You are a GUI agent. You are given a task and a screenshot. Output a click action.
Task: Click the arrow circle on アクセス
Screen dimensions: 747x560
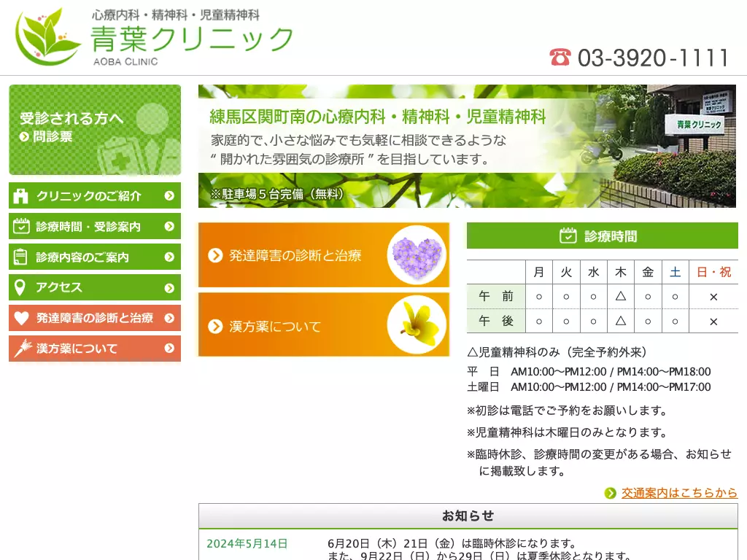point(169,287)
